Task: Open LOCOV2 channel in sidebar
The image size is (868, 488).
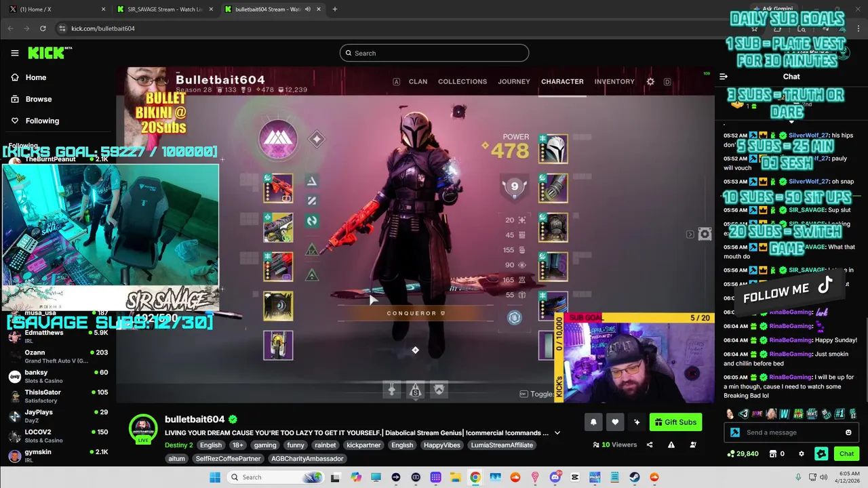Action: [x=58, y=436]
